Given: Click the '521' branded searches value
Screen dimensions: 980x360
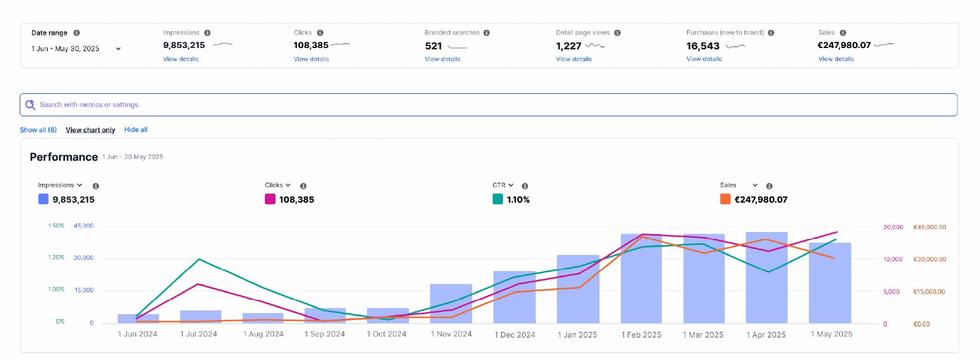Looking at the screenshot, I should click(433, 46).
